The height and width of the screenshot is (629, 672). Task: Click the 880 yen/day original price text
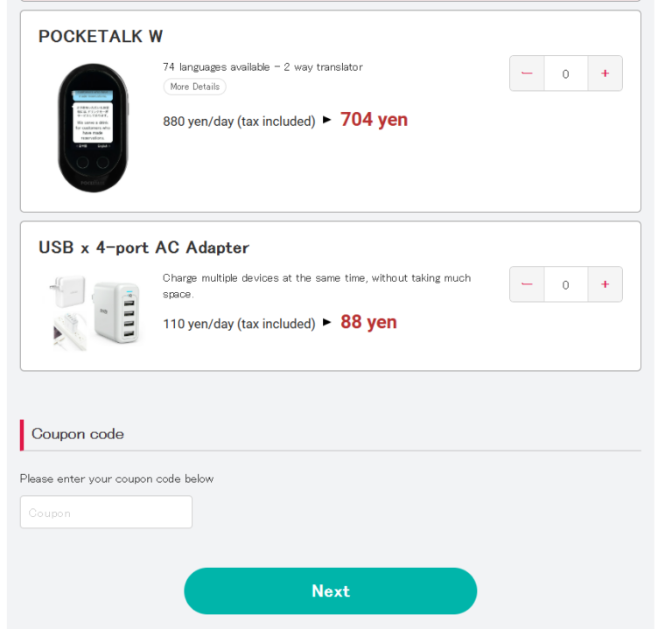[x=239, y=122]
